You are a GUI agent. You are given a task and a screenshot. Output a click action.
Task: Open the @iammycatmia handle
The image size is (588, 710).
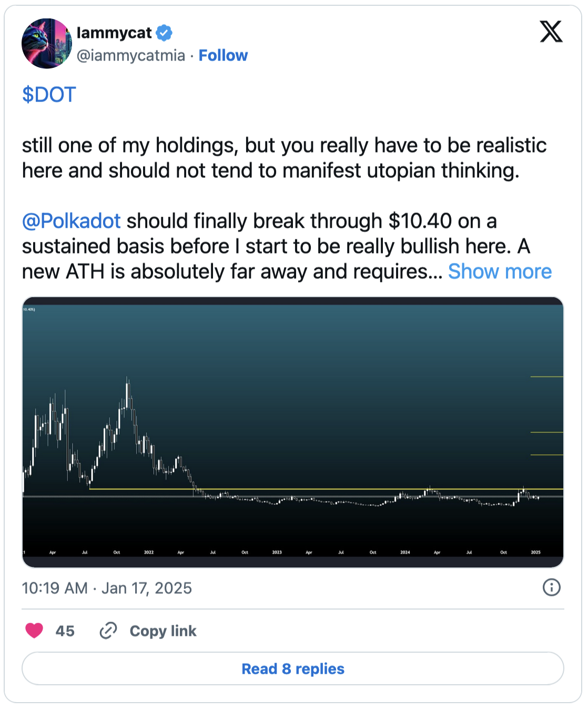click(x=131, y=55)
